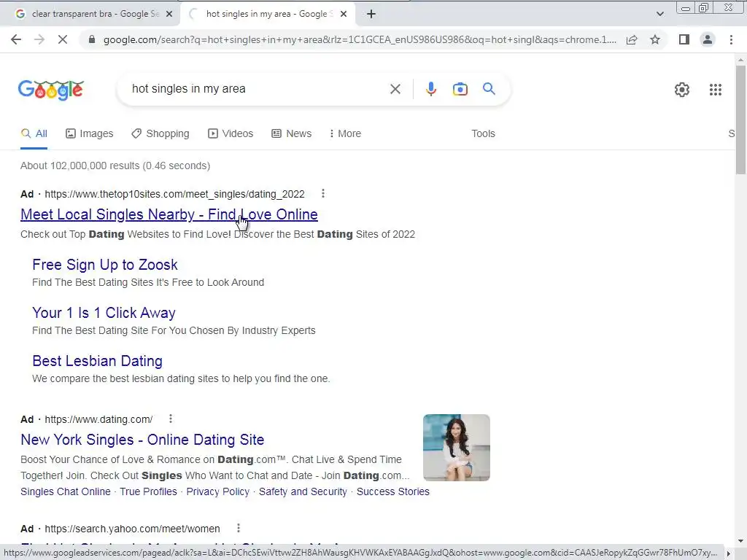Select the All results tab
This screenshot has width=747, height=560.
(34, 134)
